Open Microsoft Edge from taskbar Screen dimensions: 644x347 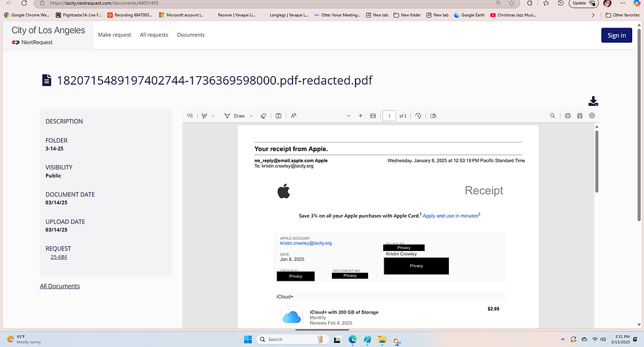(x=352, y=340)
